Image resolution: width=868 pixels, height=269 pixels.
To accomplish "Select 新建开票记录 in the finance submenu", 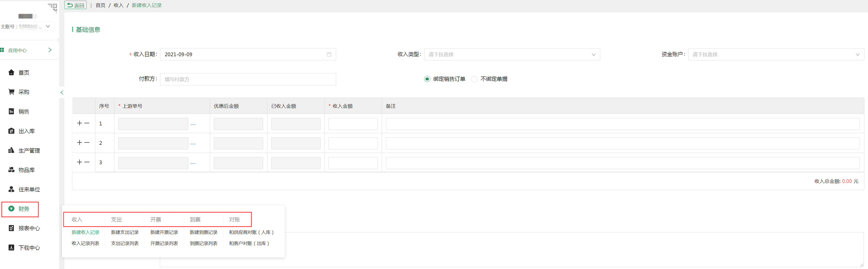I will [164, 232].
